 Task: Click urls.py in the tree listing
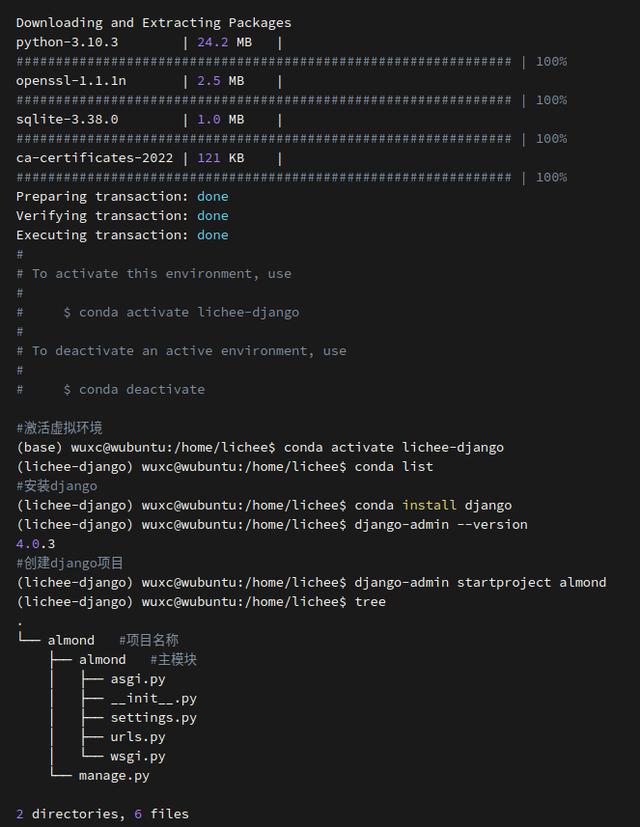pos(137,737)
